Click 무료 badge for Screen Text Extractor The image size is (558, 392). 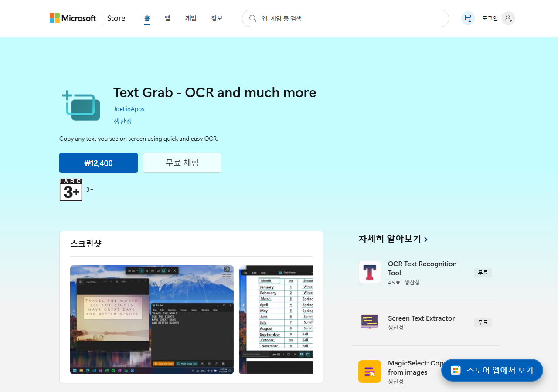click(483, 322)
